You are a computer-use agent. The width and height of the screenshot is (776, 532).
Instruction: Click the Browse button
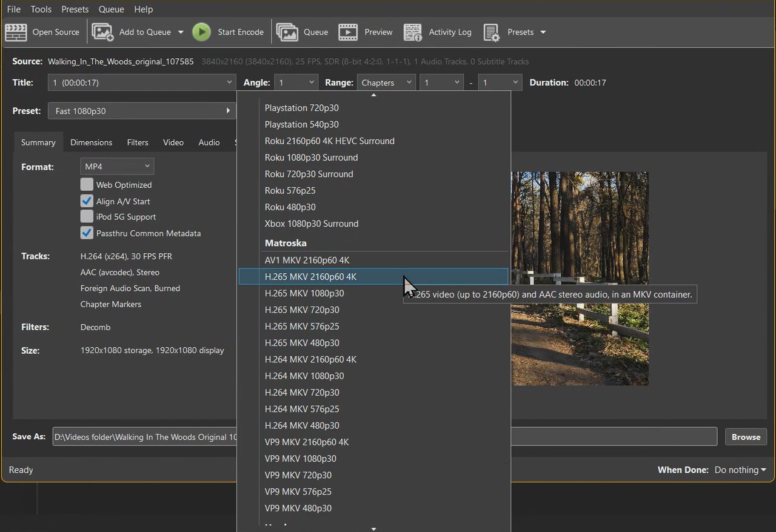point(746,437)
